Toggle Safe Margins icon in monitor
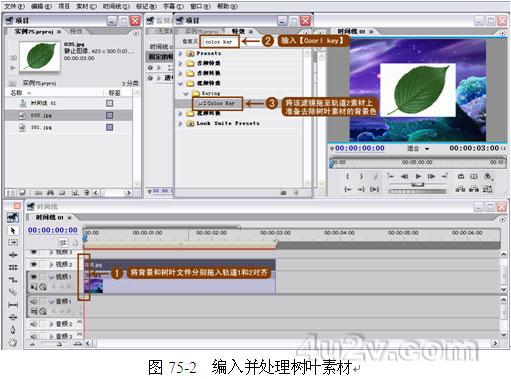511x379 pixels. (474, 176)
